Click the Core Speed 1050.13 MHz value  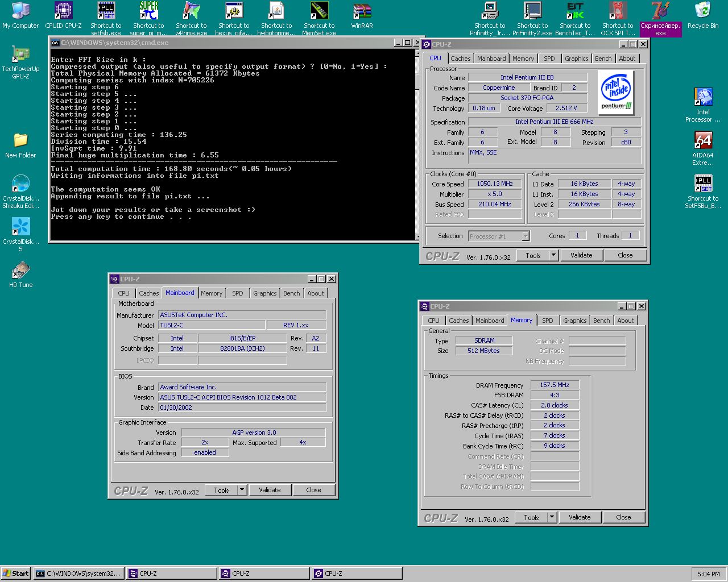click(x=495, y=184)
